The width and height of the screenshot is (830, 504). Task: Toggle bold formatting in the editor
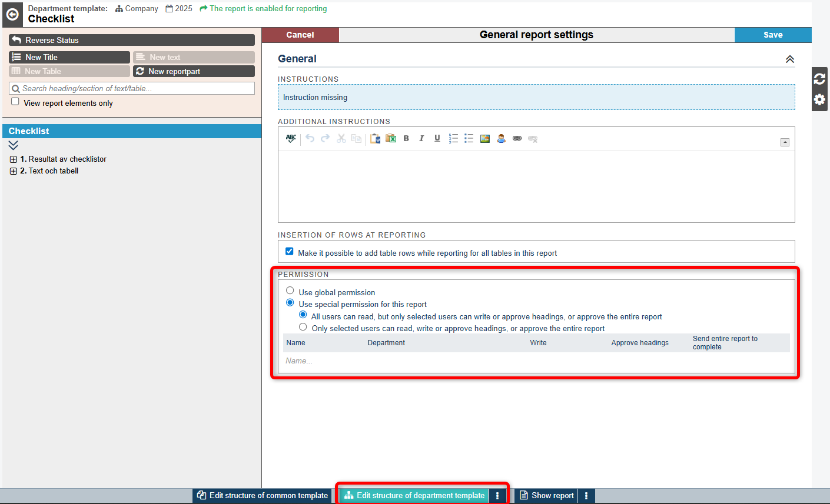pyautogui.click(x=406, y=139)
